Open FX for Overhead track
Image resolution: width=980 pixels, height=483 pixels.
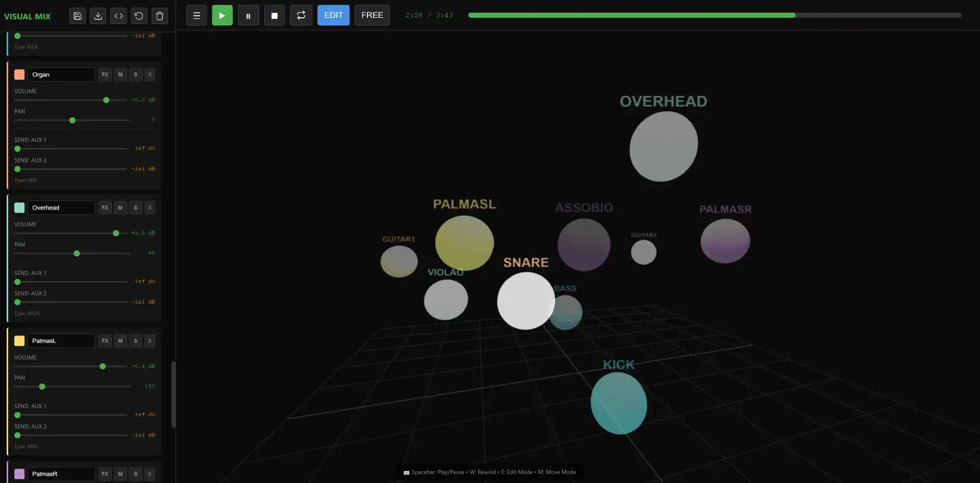105,208
